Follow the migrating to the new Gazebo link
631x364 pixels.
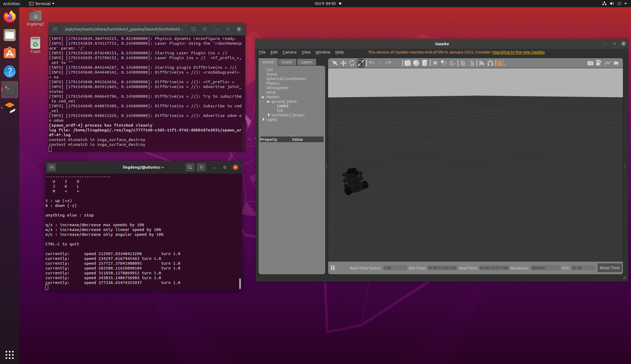pyautogui.click(x=518, y=52)
